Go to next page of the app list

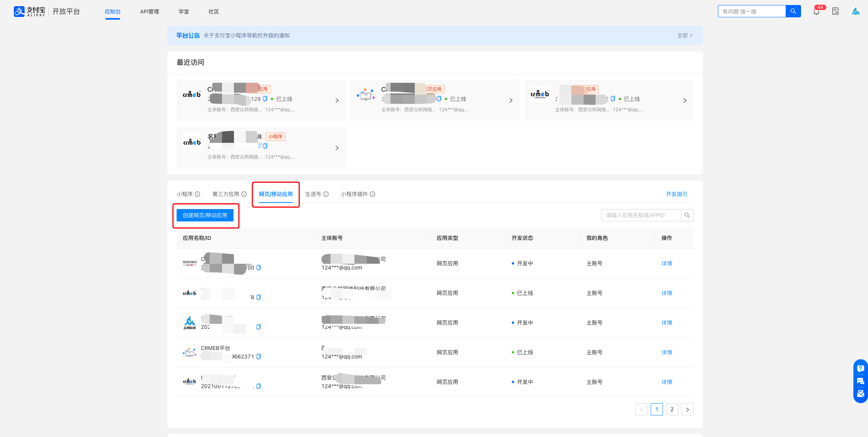tap(687, 409)
